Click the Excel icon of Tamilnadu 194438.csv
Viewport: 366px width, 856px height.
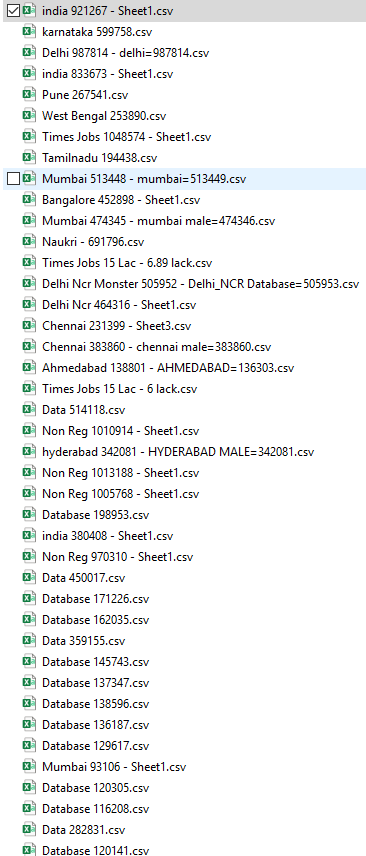(x=28, y=158)
